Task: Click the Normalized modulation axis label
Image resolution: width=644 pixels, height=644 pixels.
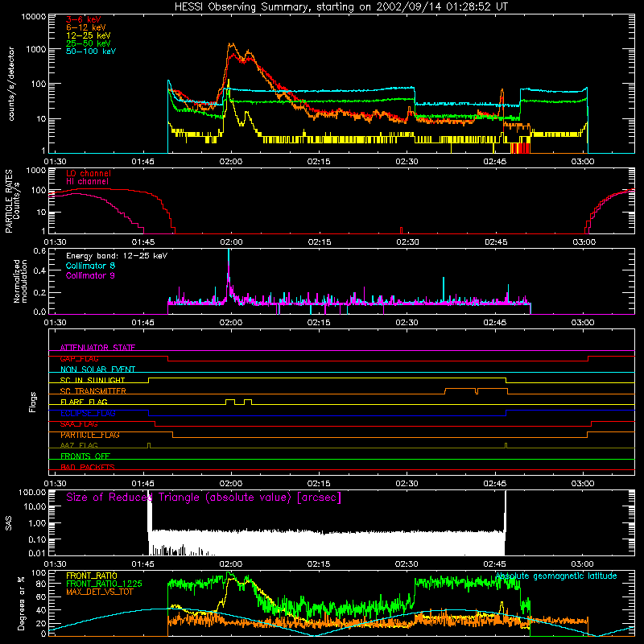Action: coord(20,281)
